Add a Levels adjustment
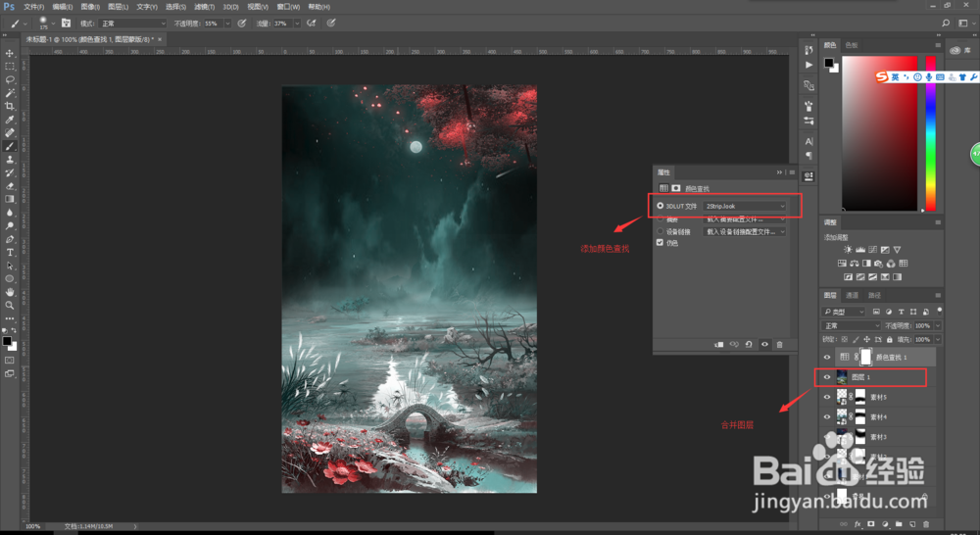Image resolution: width=980 pixels, height=535 pixels. click(x=860, y=250)
